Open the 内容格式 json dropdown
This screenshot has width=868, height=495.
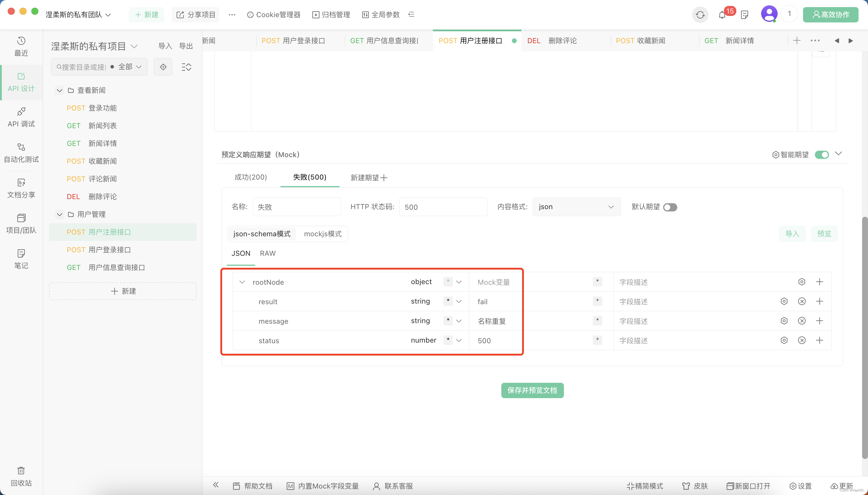coord(576,207)
